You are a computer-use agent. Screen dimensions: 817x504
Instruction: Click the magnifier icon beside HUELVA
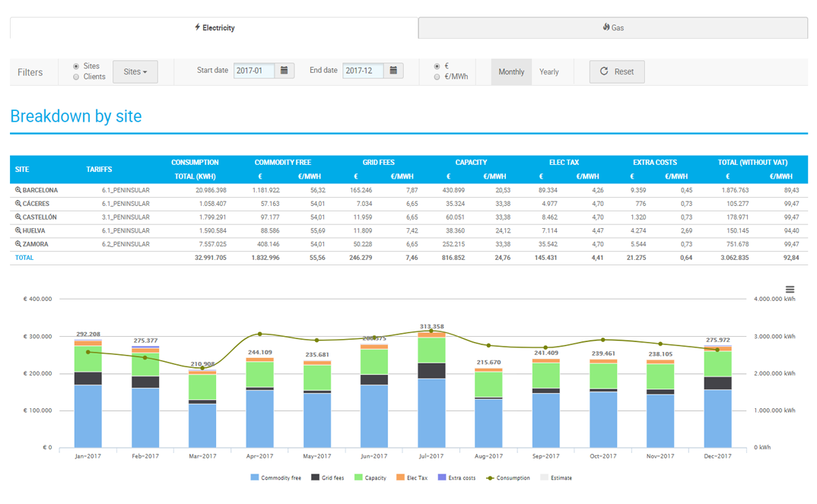click(x=18, y=231)
